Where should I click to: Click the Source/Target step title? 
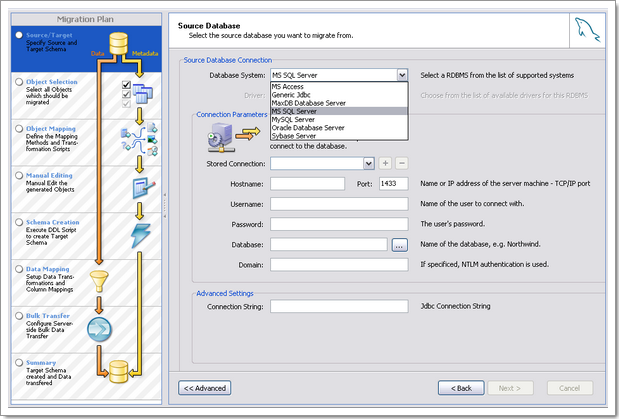pyautogui.click(x=49, y=35)
